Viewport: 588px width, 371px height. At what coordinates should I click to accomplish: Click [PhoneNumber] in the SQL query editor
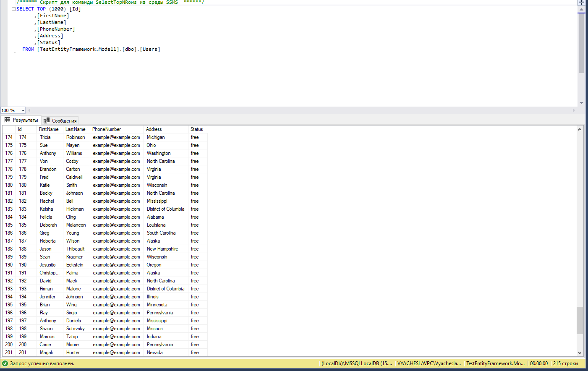tap(56, 29)
